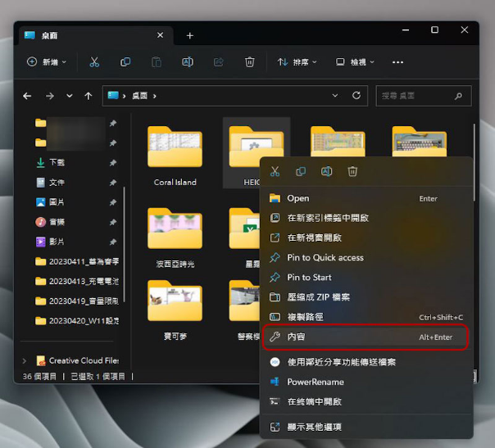Go up one folder level arrow

coord(89,96)
